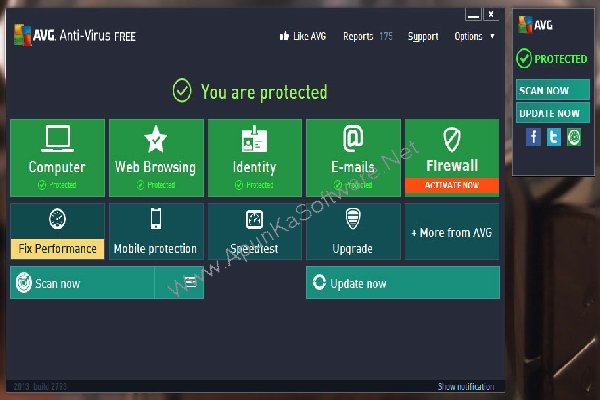Click the More from AVG tile

pyautogui.click(x=452, y=232)
